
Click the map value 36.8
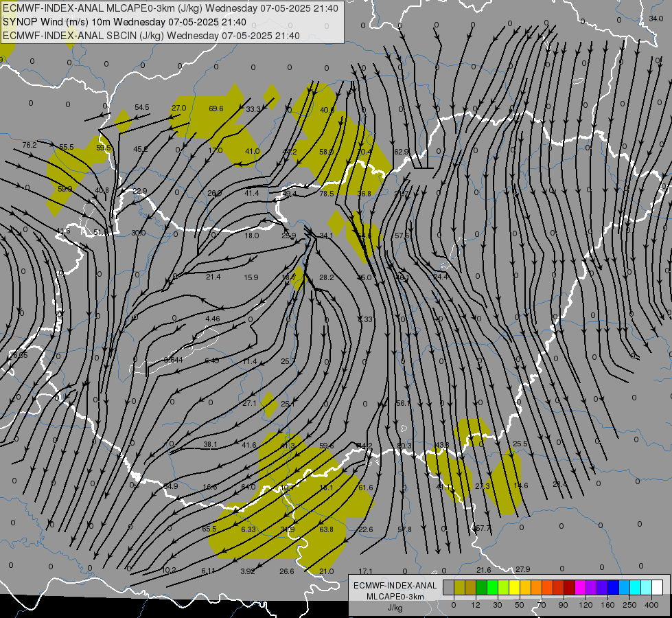tap(364, 194)
